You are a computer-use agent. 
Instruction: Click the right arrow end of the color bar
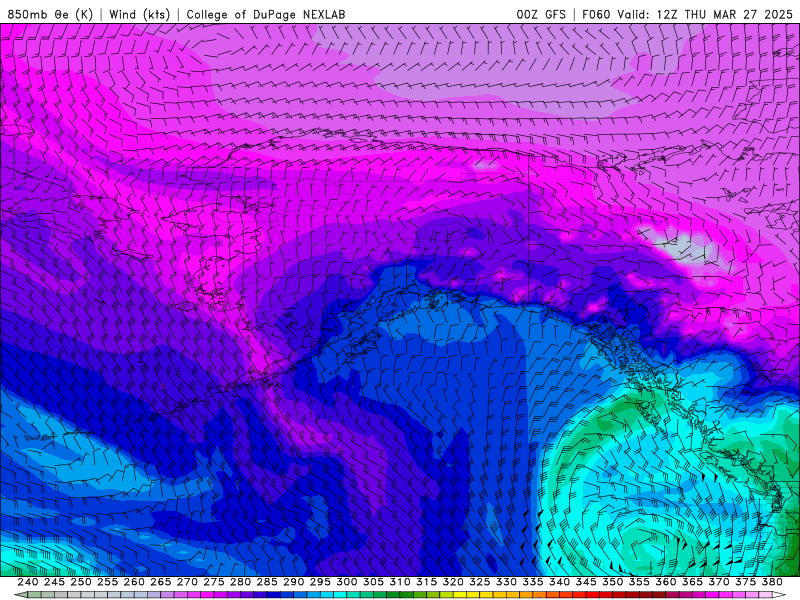779,595
